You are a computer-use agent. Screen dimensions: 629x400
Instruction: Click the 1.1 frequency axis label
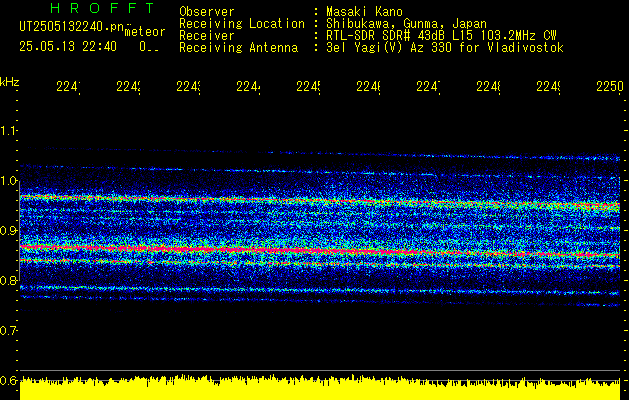8,130
